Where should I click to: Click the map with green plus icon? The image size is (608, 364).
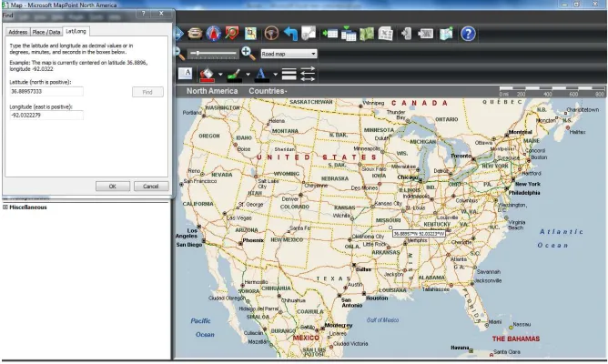click(x=446, y=34)
